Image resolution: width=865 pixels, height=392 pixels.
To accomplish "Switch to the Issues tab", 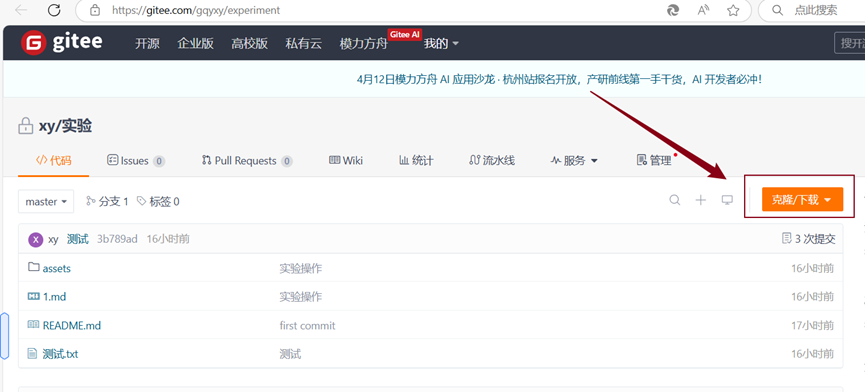I will [x=136, y=161].
